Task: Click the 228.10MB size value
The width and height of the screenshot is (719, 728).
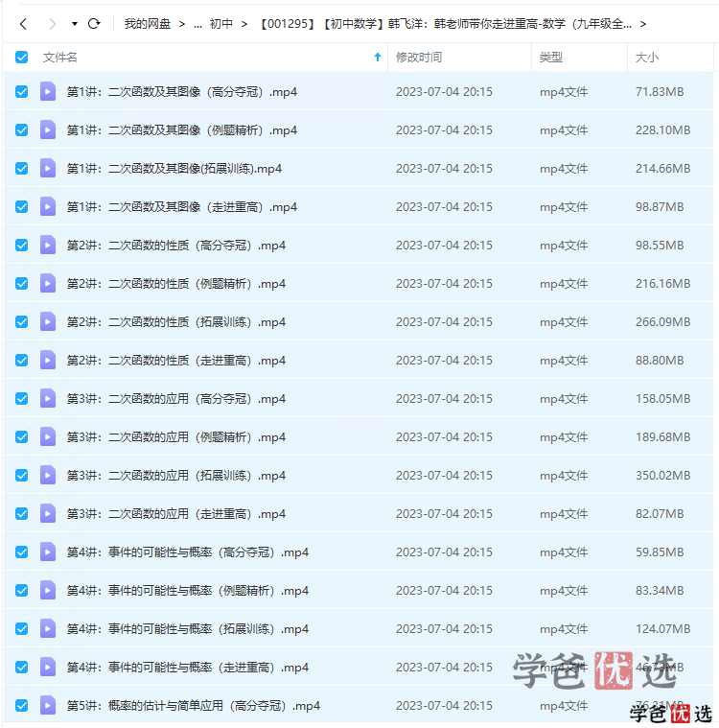Action: coord(662,130)
